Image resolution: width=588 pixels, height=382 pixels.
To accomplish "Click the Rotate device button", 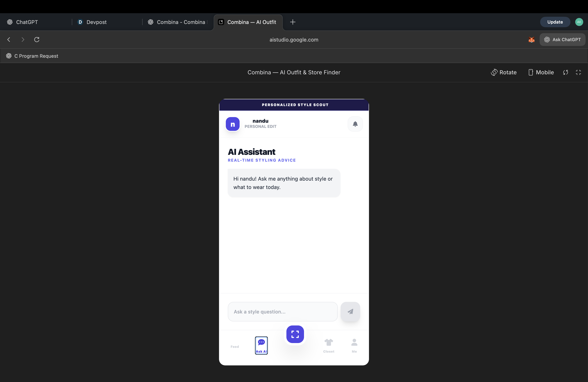I will 504,72.
